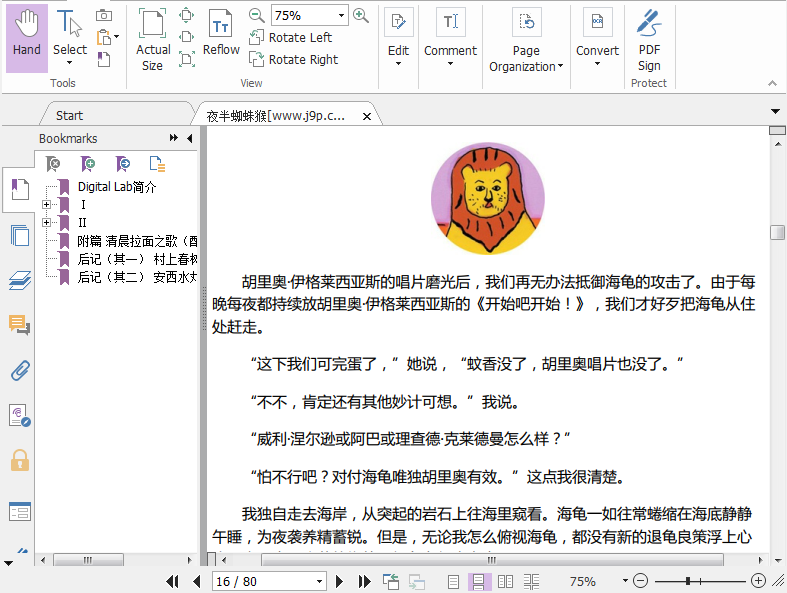Open the 后记（其一）bookmark
The image size is (787, 593).
pyautogui.click(x=137, y=259)
